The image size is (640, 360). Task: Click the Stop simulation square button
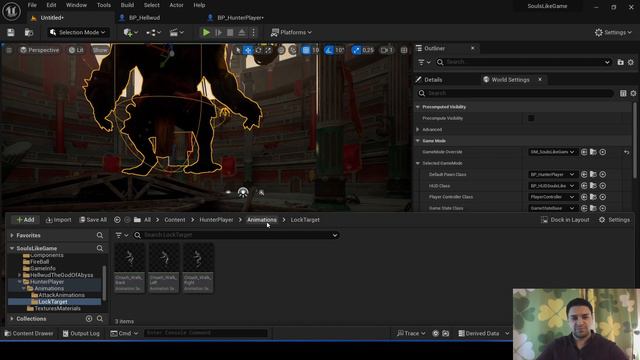pos(230,32)
